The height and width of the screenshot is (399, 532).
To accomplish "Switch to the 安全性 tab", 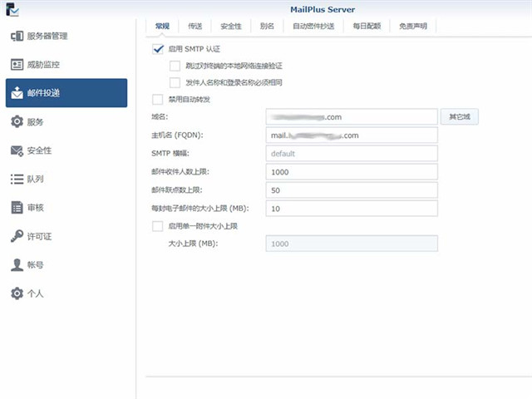I will (231, 26).
